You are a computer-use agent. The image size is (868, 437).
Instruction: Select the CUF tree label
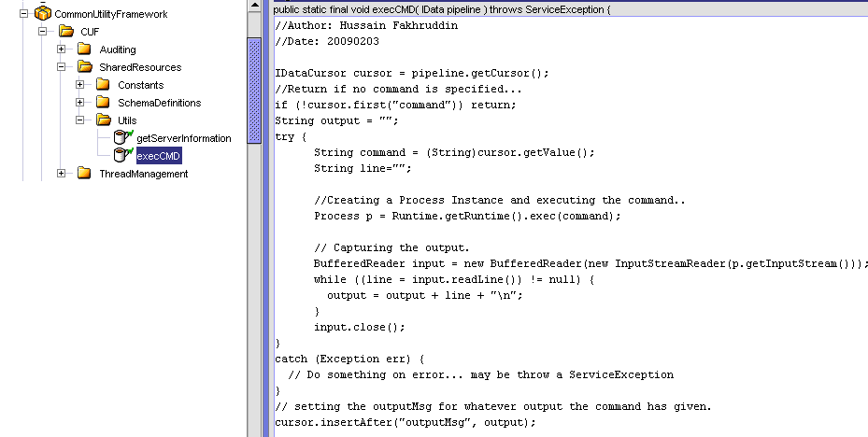click(90, 32)
